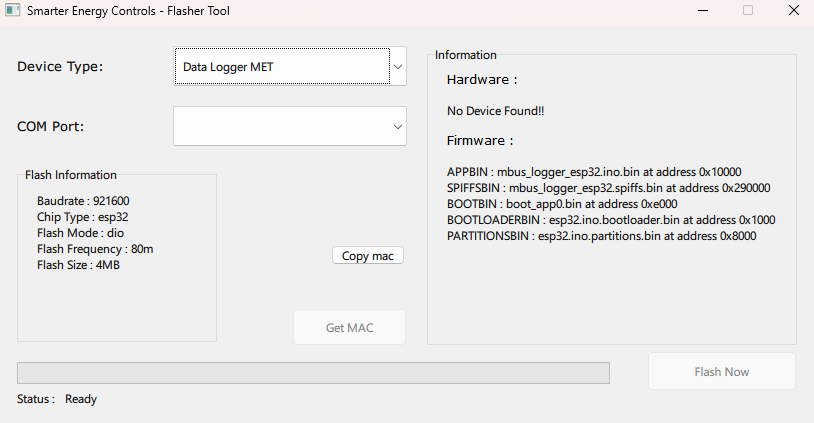The width and height of the screenshot is (814, 423).
Task: Click the BOOTLOADERBIN firmware line
Action: click(x=611, y=220)
